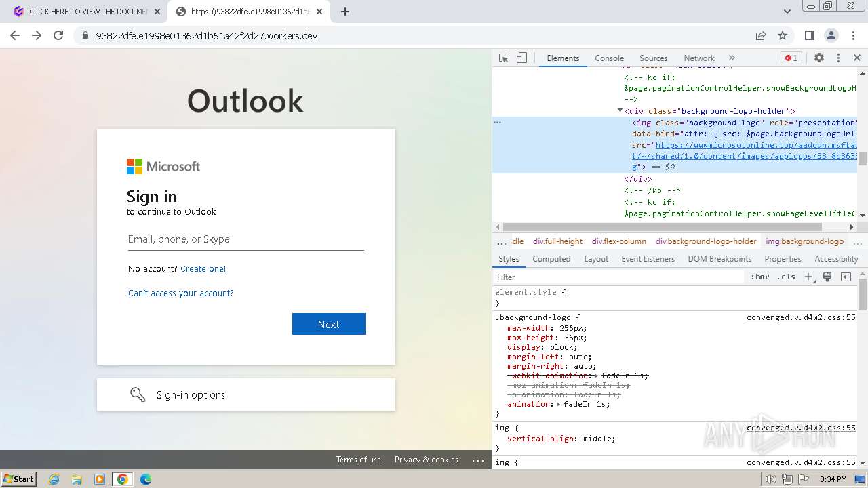Focus the styles Filter field
The height and width of the screenshot is (488, 868).
coord(618,277)
